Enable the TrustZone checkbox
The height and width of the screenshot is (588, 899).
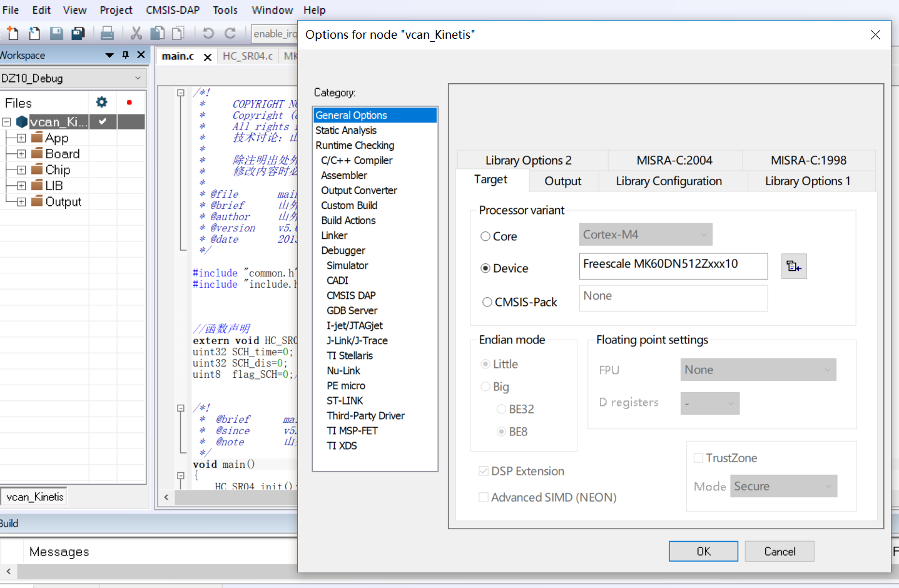click(x=698, y=458)
